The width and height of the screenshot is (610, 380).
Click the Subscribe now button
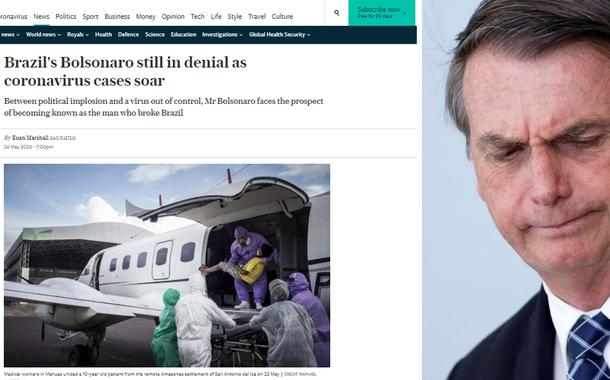[x=382, y=12]
